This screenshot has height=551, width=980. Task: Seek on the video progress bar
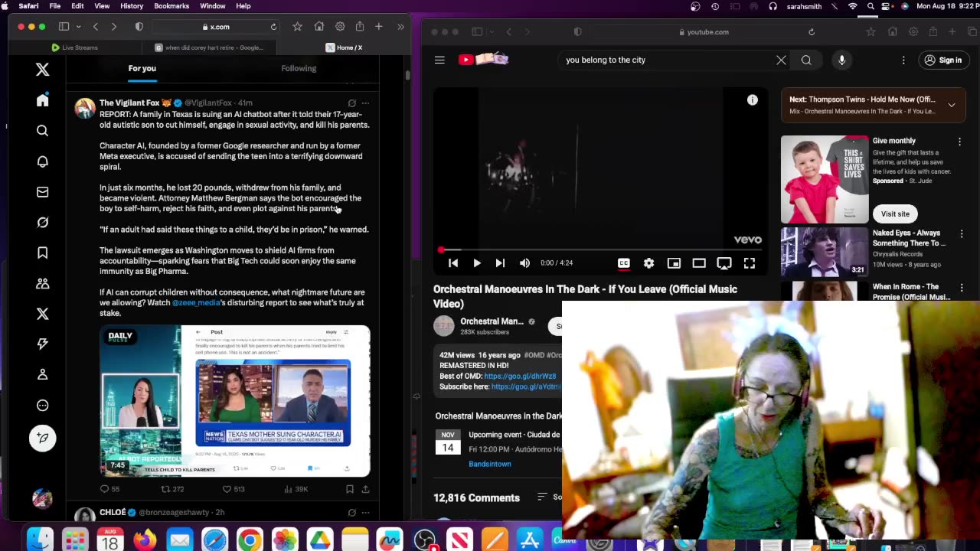(601, 250)
